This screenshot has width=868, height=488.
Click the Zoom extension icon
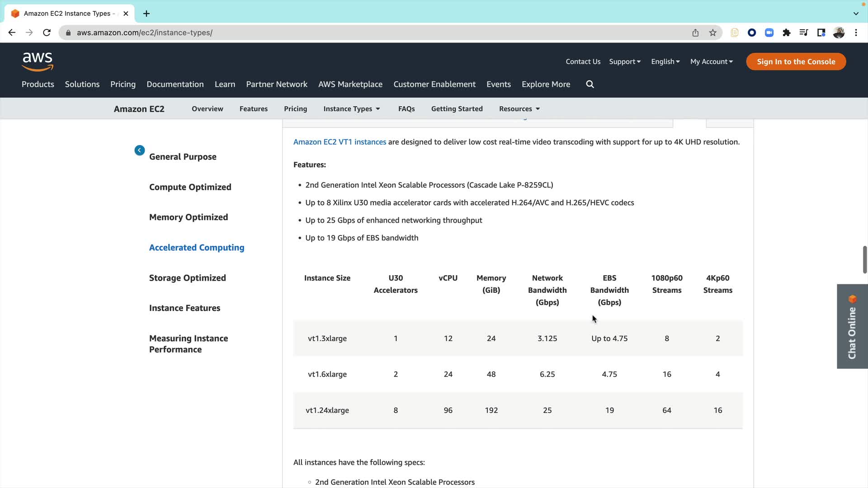(769, 33)
